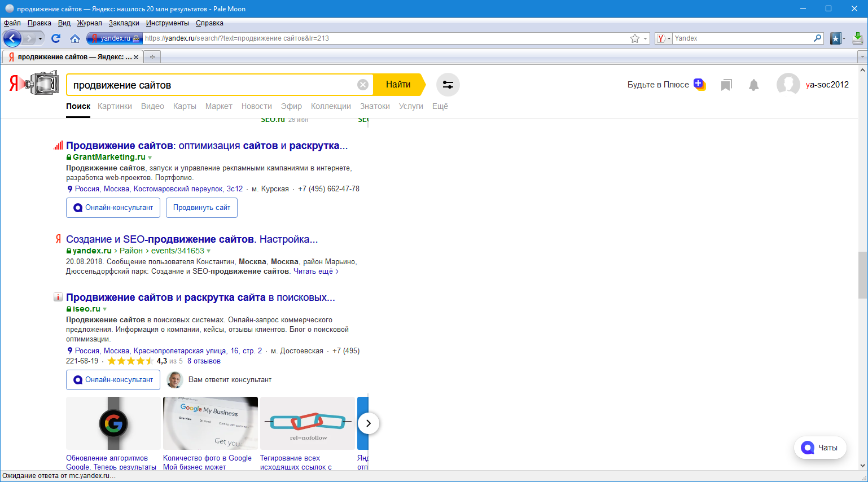Viewport: 868px width, 482px height.
Task: Open the Ещё more services menu
Action: click(x=440, y=106)
